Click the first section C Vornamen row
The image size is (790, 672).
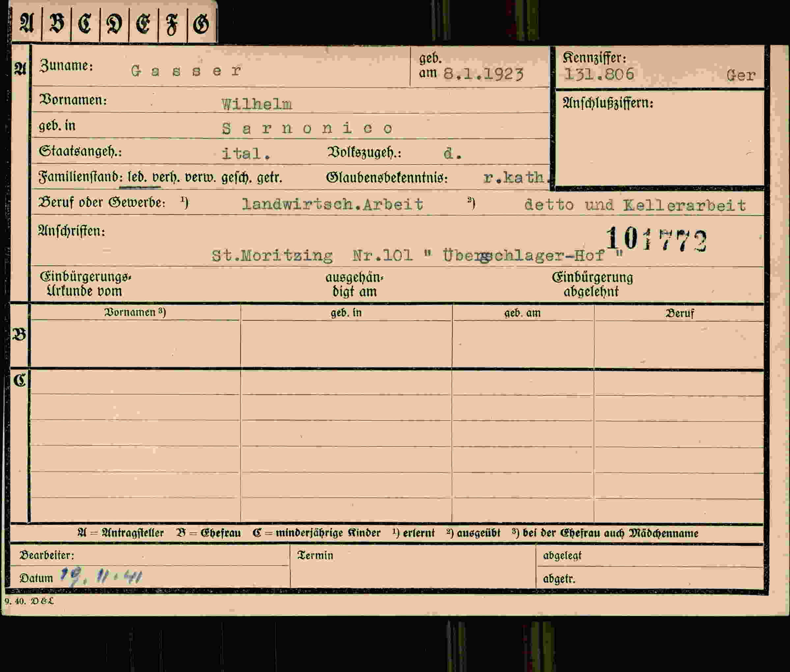[135, 383]
